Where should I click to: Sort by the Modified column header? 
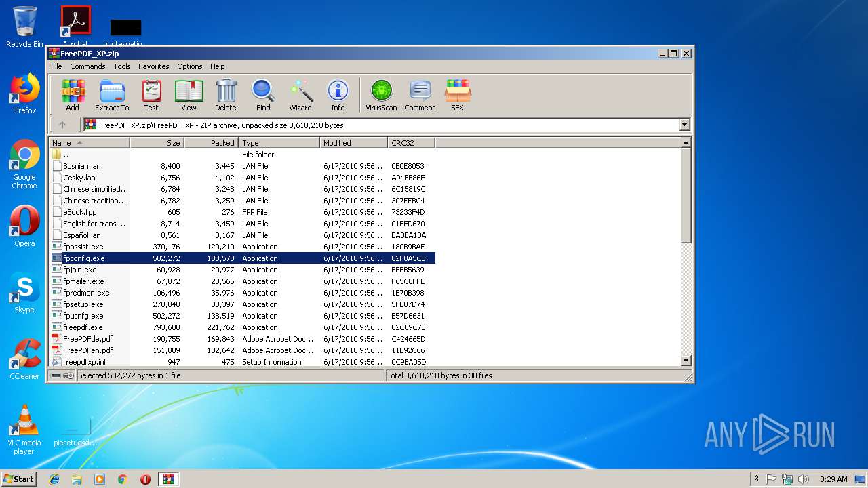pyautogui.click(x=353, y=143)
